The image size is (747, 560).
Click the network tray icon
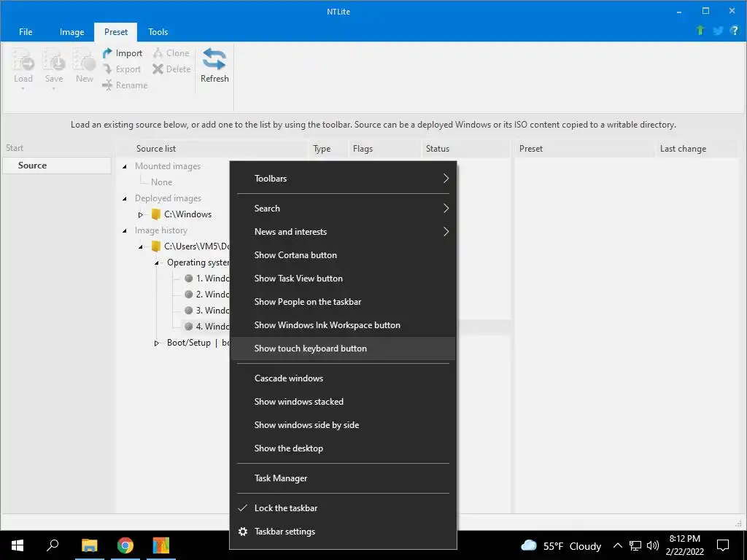635,545
